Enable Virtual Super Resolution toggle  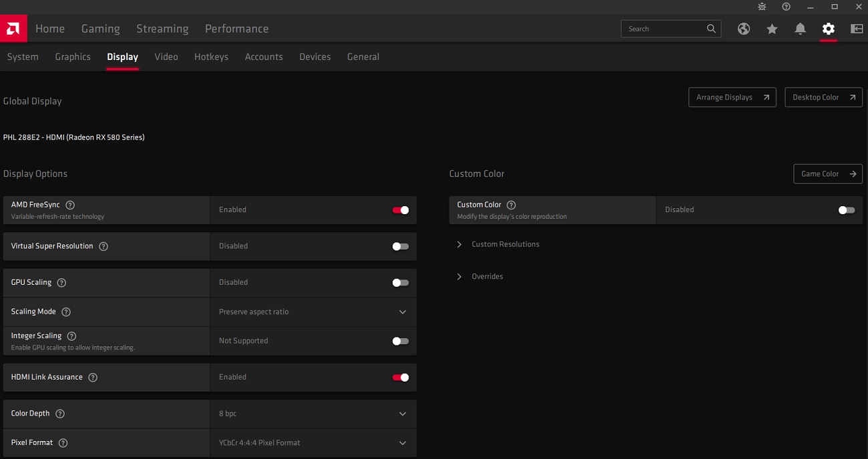[401, 246]
